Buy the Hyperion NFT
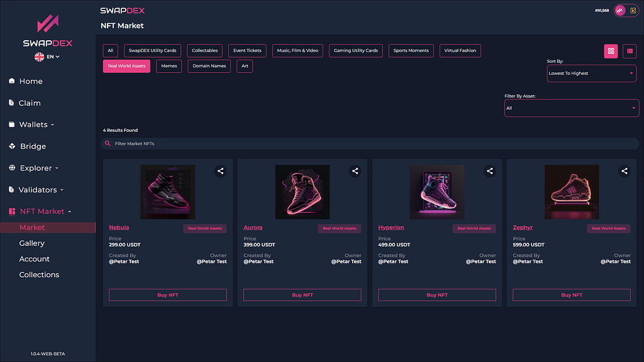The width and height of the screenshot is (644, 362). point(437,295)
